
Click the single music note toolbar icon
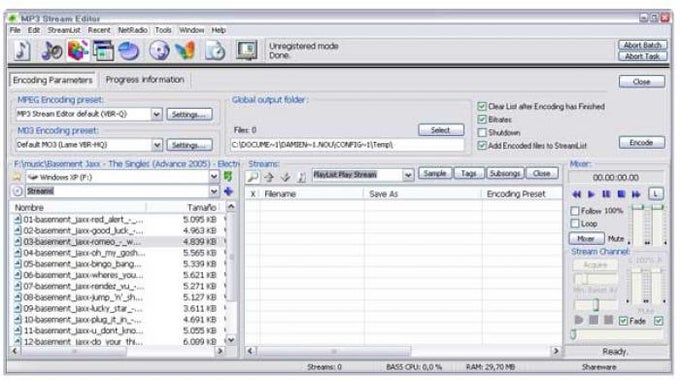(x=22, y=50)
